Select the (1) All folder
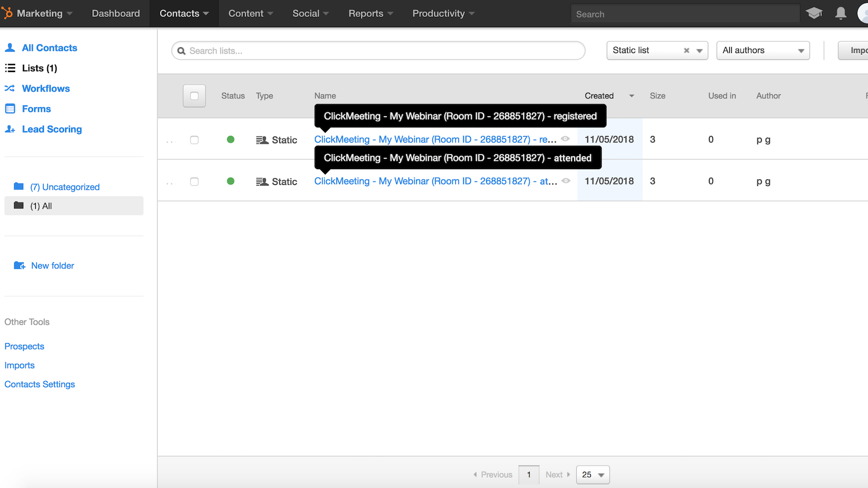This screenshot has height=488, width=868. 74,206
